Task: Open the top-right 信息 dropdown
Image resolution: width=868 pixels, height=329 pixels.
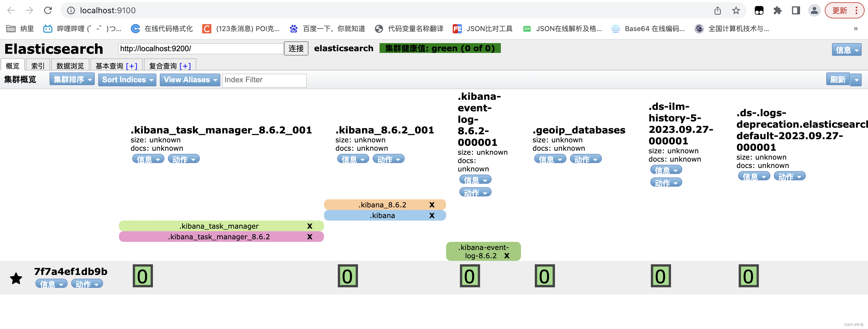Action: click(846, 50)
